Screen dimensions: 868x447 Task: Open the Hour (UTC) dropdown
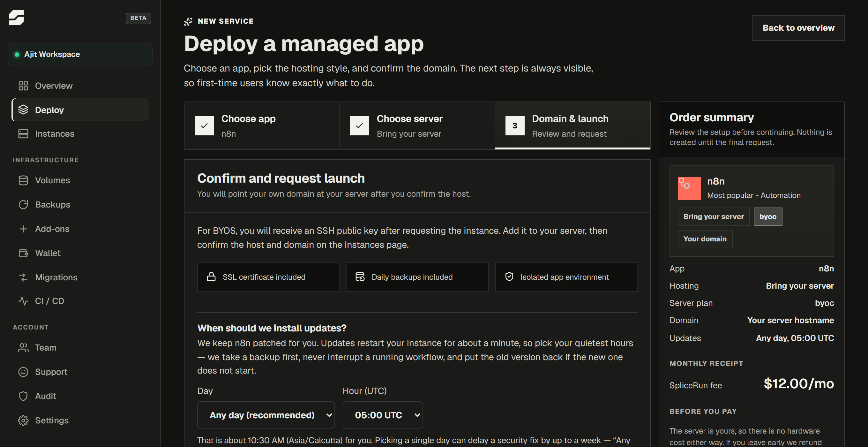tap(383, 415)
